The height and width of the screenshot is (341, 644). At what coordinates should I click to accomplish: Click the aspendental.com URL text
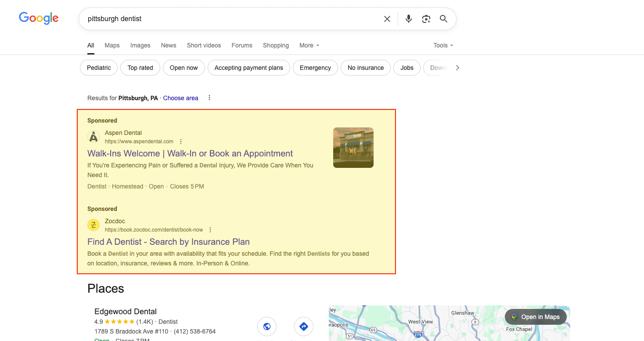click(x=139, y=141)
